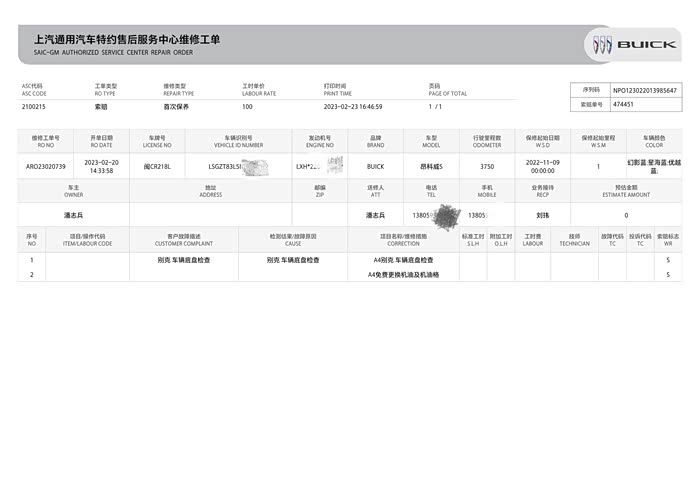Select the model value 昂科威S
Screen dimensions: 700x494
(x=431, y=166)
